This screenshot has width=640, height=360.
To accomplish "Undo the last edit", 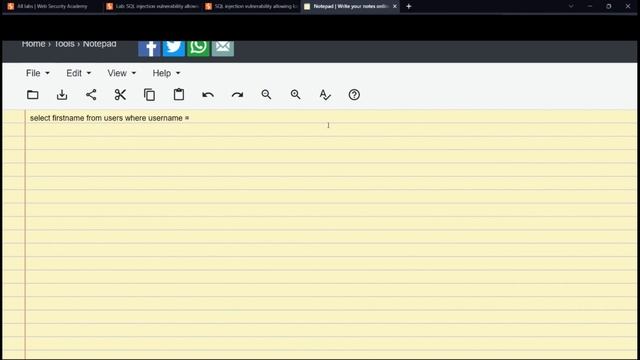I will (208, 95).
